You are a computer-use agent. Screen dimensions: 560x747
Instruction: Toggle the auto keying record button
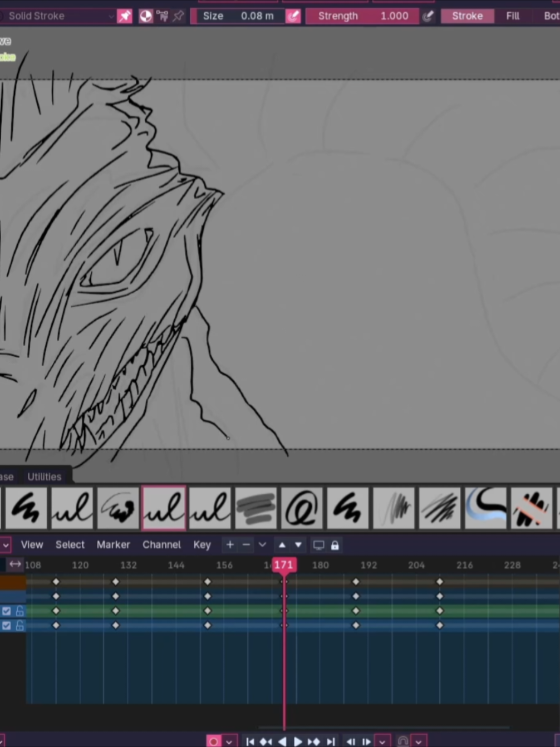(214, 741)
